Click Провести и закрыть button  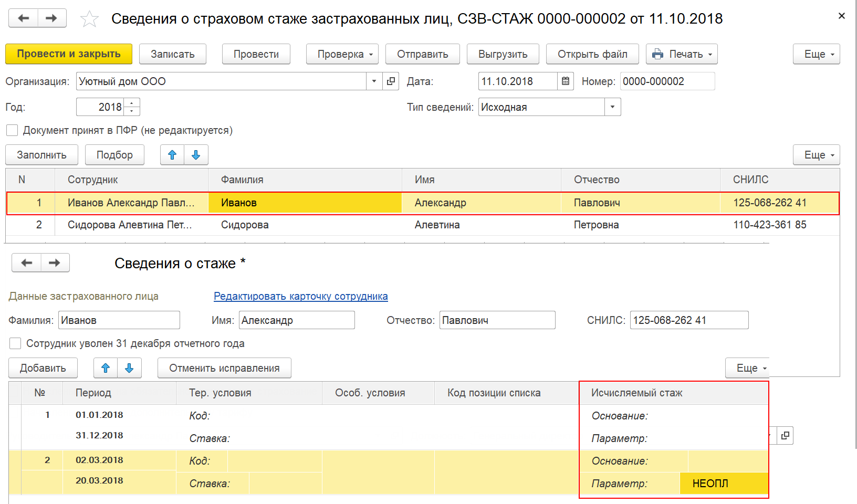(x=69, y=54)
